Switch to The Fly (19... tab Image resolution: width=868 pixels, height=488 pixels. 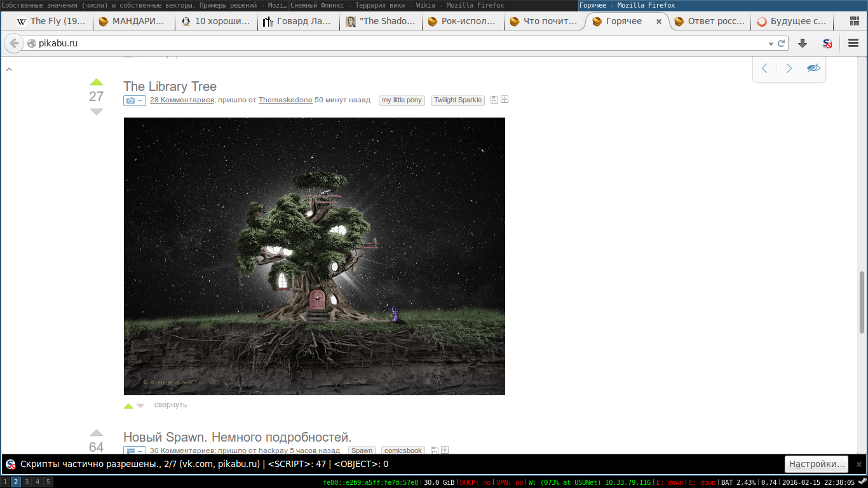click(x=51, y=21)
